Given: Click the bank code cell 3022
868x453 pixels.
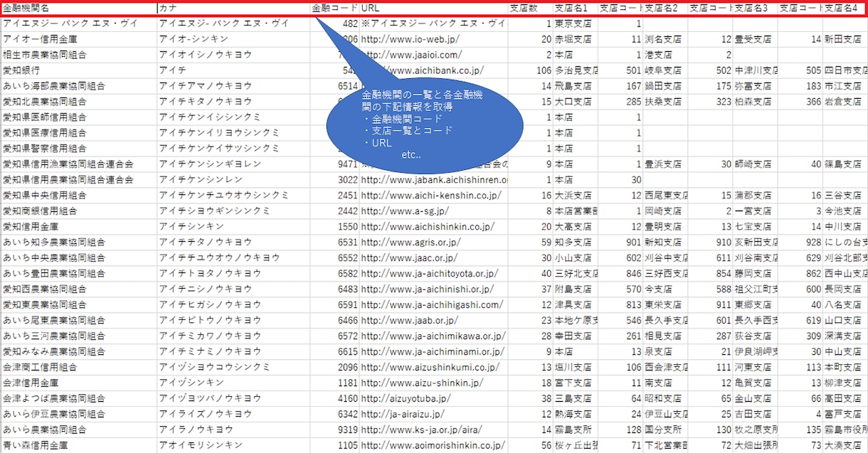Looking at the screenshot, I should pyautogui.click(x=335, y=180).
